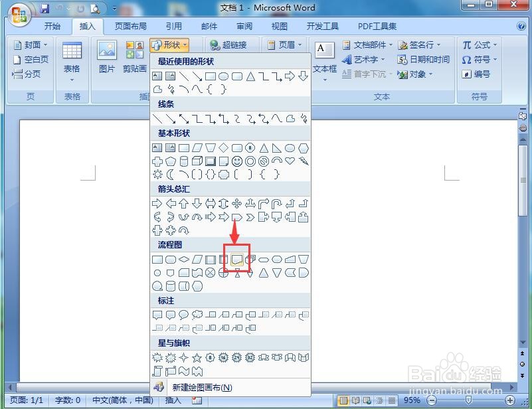
Task: Select the vertical scroll banner shape
Action: pos(157,371)
